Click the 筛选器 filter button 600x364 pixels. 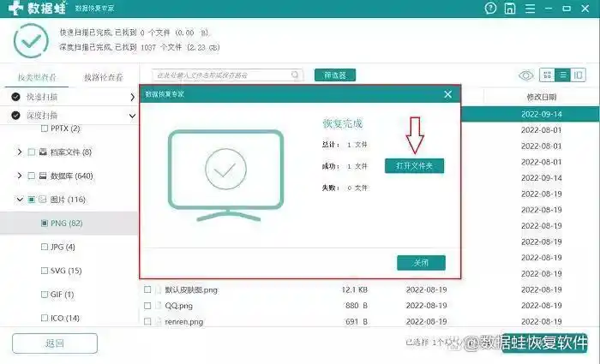pos(335,75)
